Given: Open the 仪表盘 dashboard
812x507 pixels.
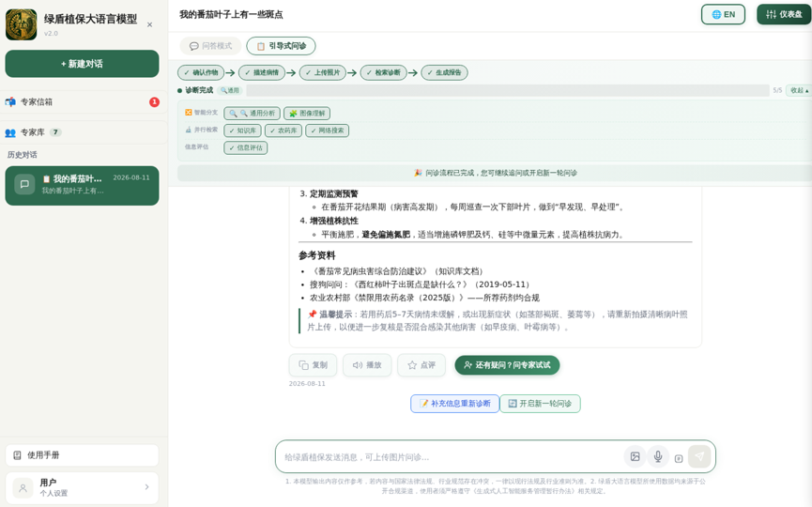Looking at the screenshot, I should [x=784, y=14].
